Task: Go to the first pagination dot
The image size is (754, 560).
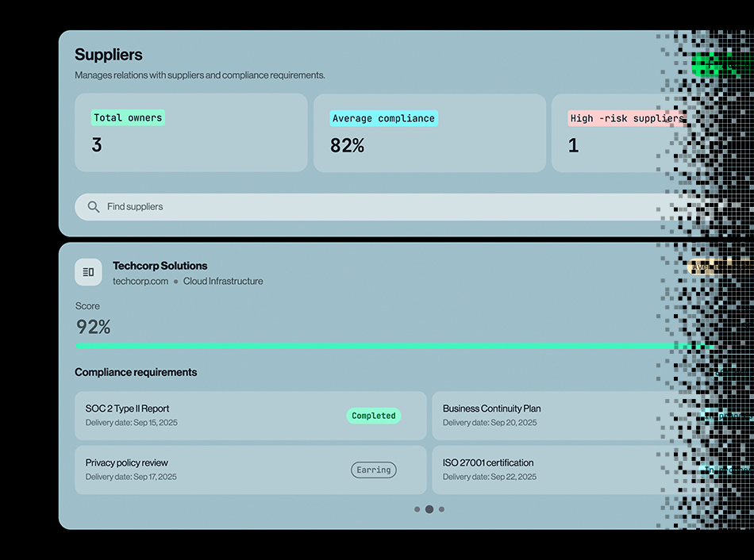Action: pyautogui.click(x=417, y=509)
